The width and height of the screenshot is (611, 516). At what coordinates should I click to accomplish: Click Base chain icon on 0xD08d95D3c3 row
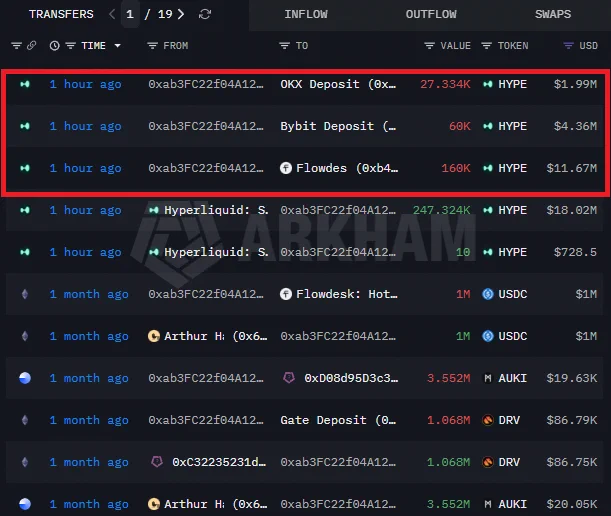pyautogui.click(x=25, y=378)
